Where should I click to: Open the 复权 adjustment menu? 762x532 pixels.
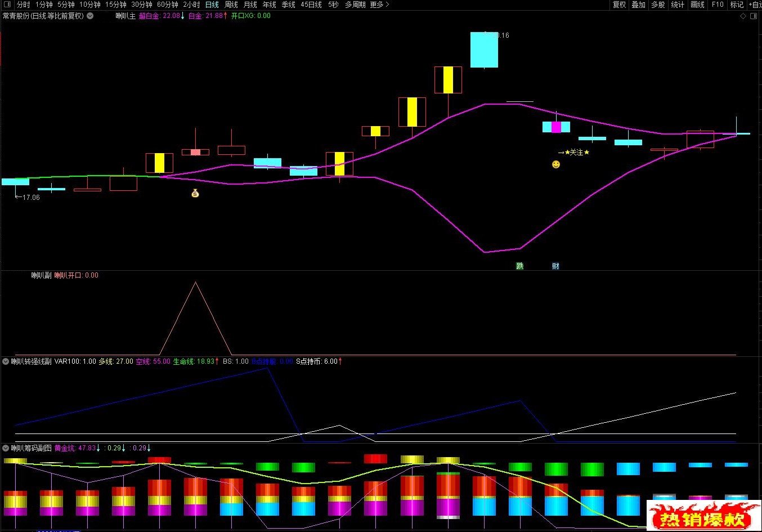click(x=619, y=5)
